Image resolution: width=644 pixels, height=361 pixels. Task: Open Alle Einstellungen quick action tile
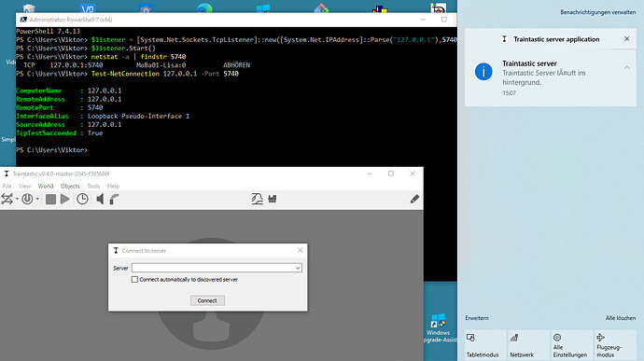pyautogui.click(x=572, y=345)
